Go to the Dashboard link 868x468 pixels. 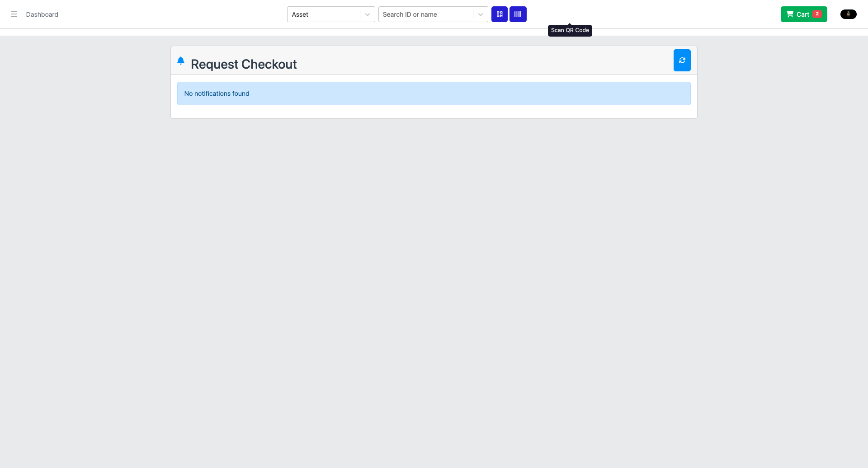pos(42,14)
